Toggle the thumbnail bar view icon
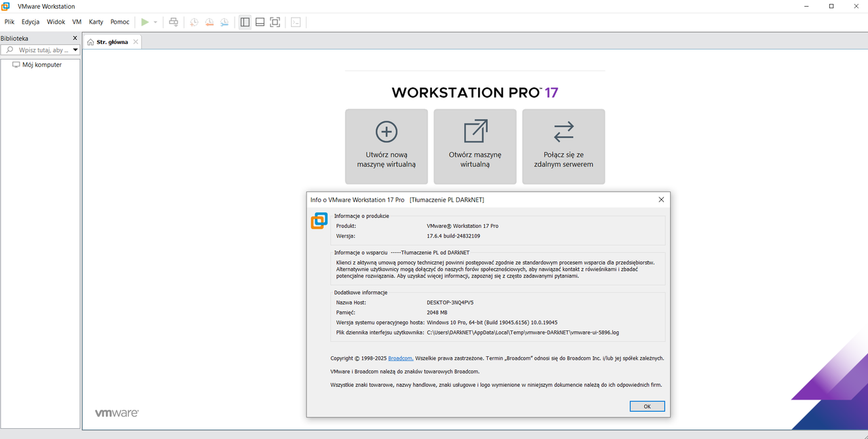The image size is (868, 439). click(x=260, y=22)
